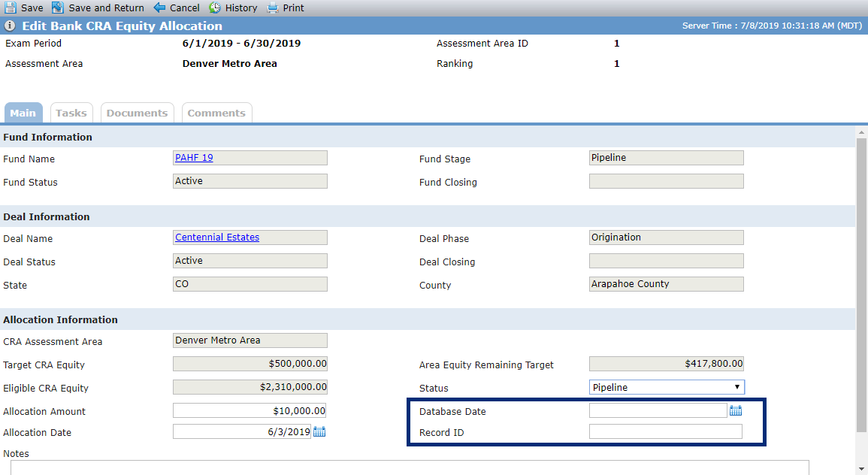This screenshot has height=475, width=868.
Task: Click the Save and Return icon
Action: click(x=58, y=8)
